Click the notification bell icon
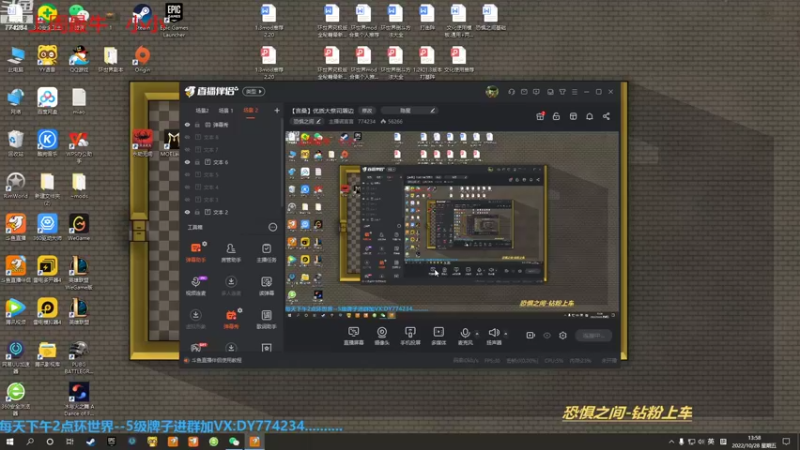This screenshot has width=800, height=450. tap(589, 116)
